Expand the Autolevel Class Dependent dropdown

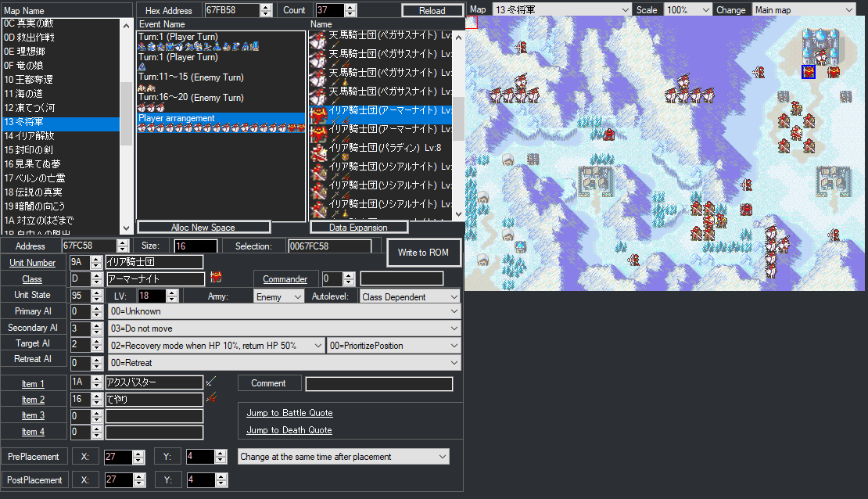pyautogui.click(x=409, y=297)
